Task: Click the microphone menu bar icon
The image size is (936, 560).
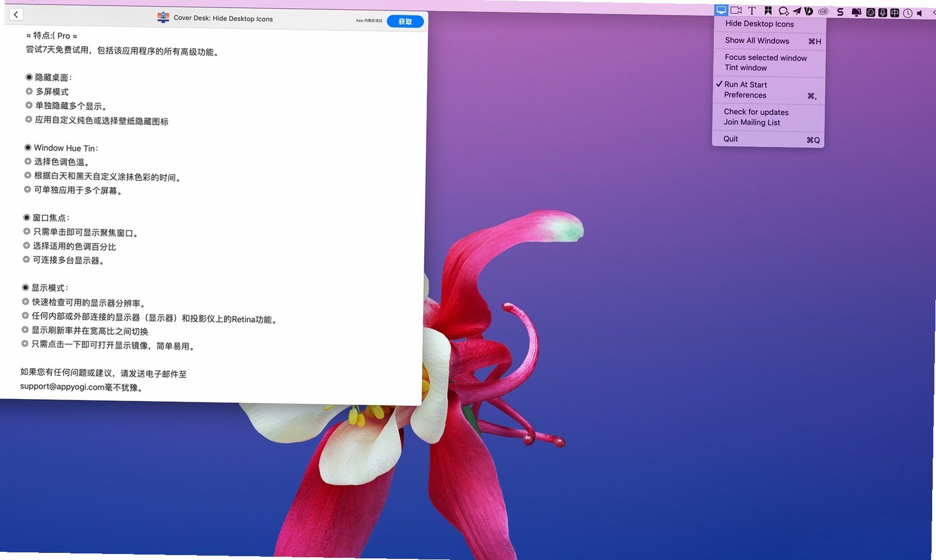Action: click(x=882, y=13)
